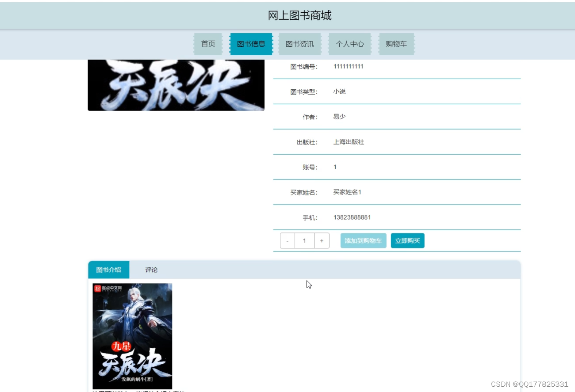Screen dimensions: 575x392
Task: Click the 天辰决 book cover banner image
Action: click(x=176, y=85)
